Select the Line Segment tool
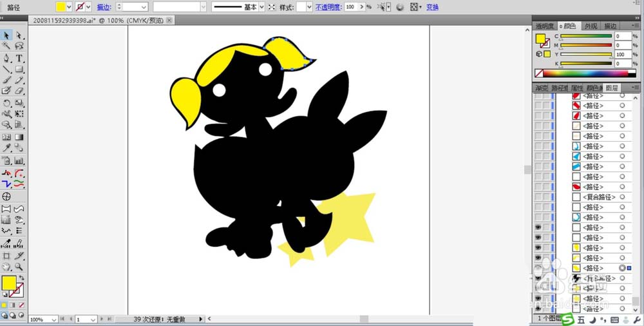Screen dimensions: 644x326 point(6,69)
